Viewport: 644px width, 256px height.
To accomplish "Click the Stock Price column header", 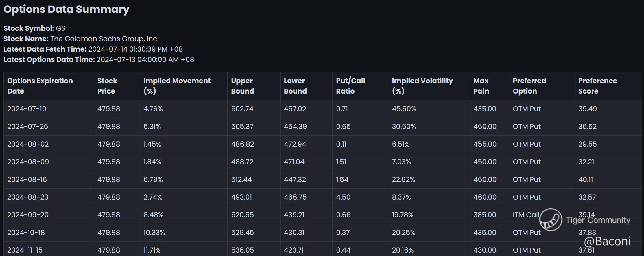I will click(107, 86).
